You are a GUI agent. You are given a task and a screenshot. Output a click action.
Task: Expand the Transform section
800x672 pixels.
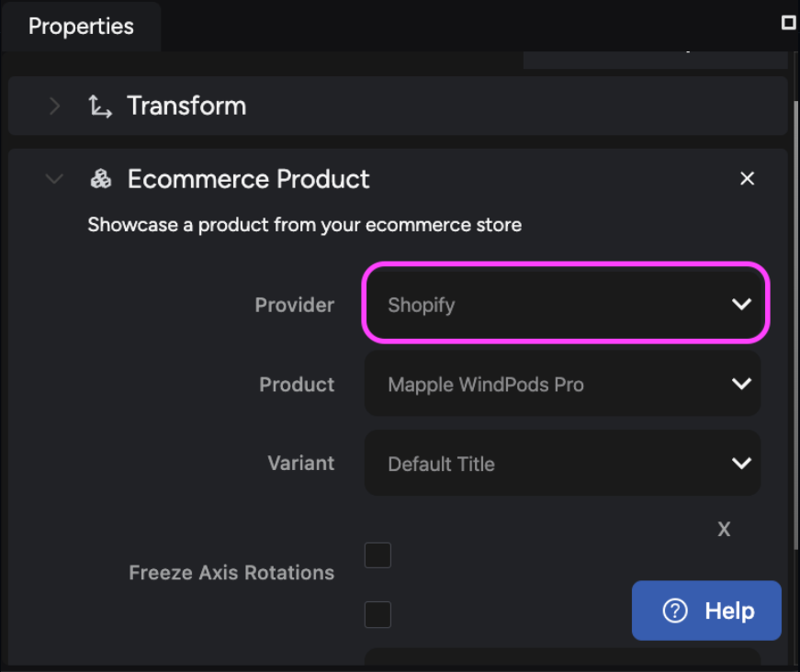coord(54,106)
